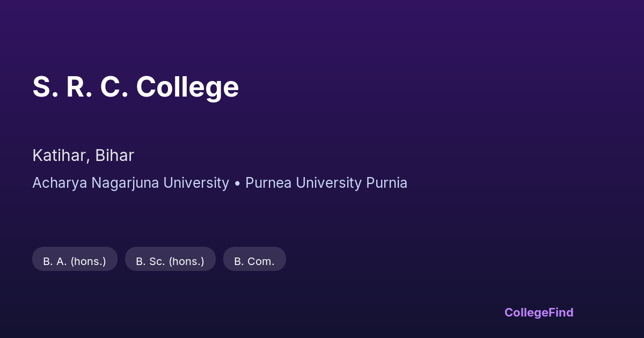
Task: Select the B. Com. course chip
Action: tap(254, 261)
